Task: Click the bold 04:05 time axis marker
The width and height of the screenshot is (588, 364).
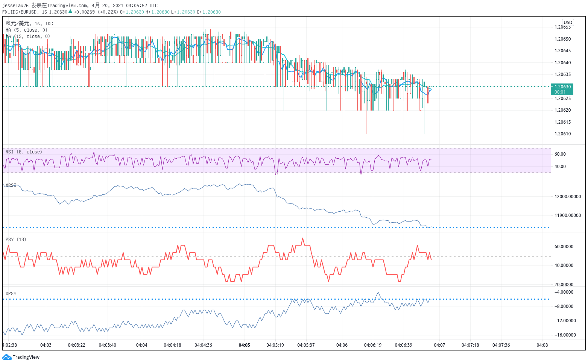Action: pyautogui.click(x=245, y=345)
